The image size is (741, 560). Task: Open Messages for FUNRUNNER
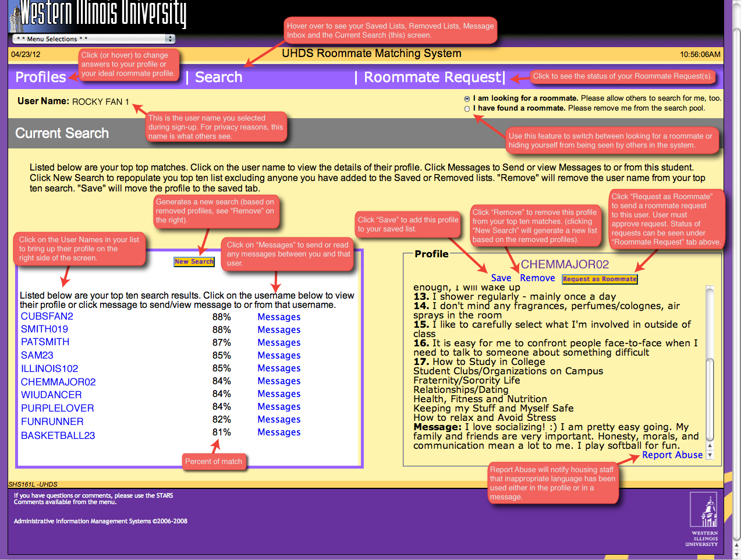pos(279,420)
